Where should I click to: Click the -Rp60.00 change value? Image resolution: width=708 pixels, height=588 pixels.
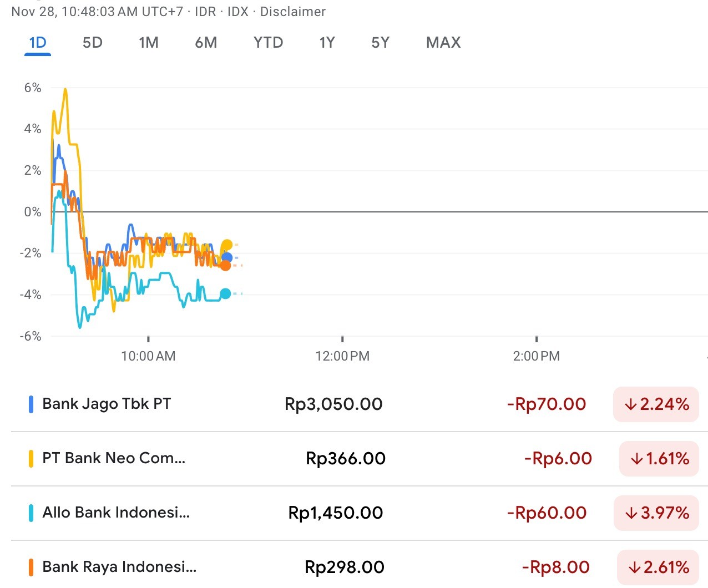point(547,513)
